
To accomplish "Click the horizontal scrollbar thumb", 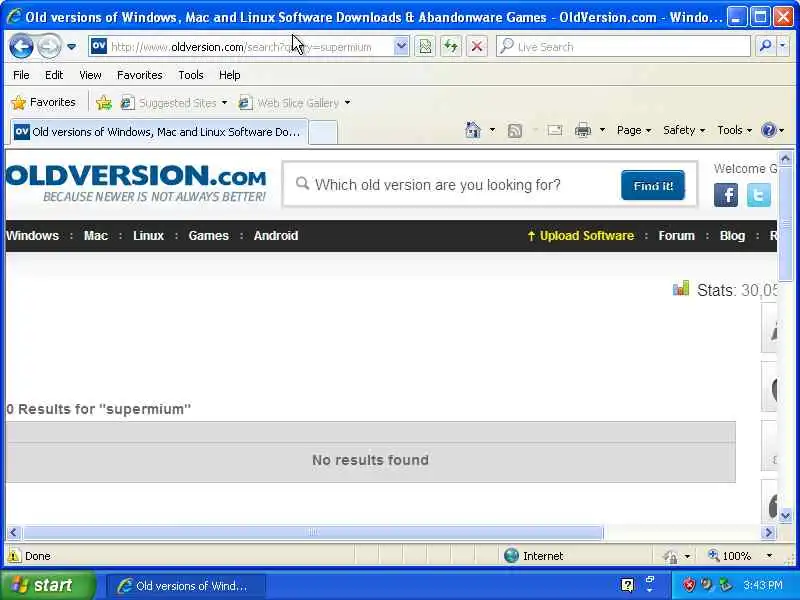I will click(x=313, y=533).
